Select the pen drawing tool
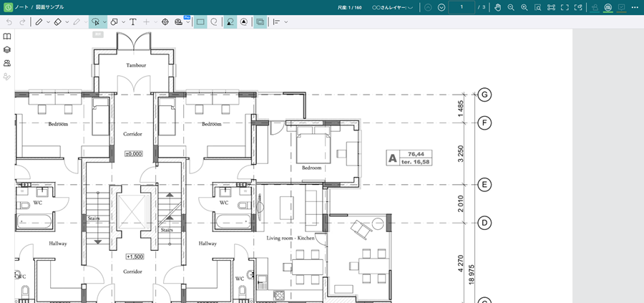Image resolution: width=644 pixels, height=303 pixels. [39, 22]
